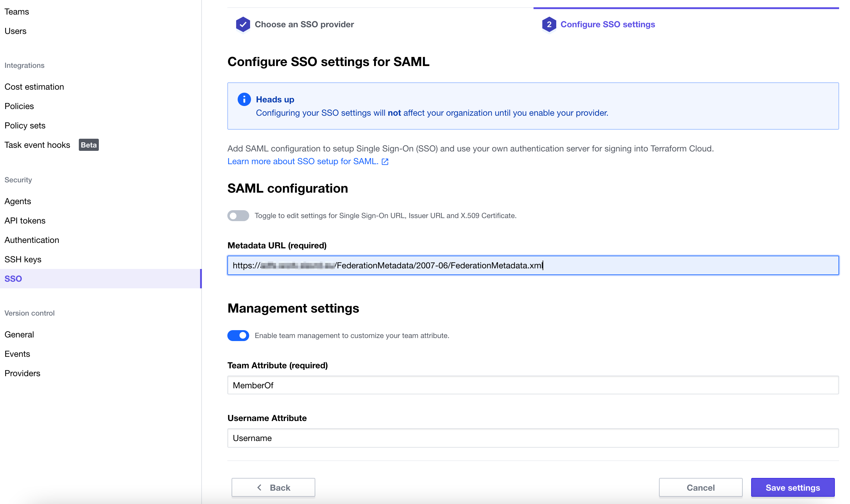Click the Agents security section icon
The height and width of the screenshot is (504, 850).
pyautogui.click(x=17, y=201)
